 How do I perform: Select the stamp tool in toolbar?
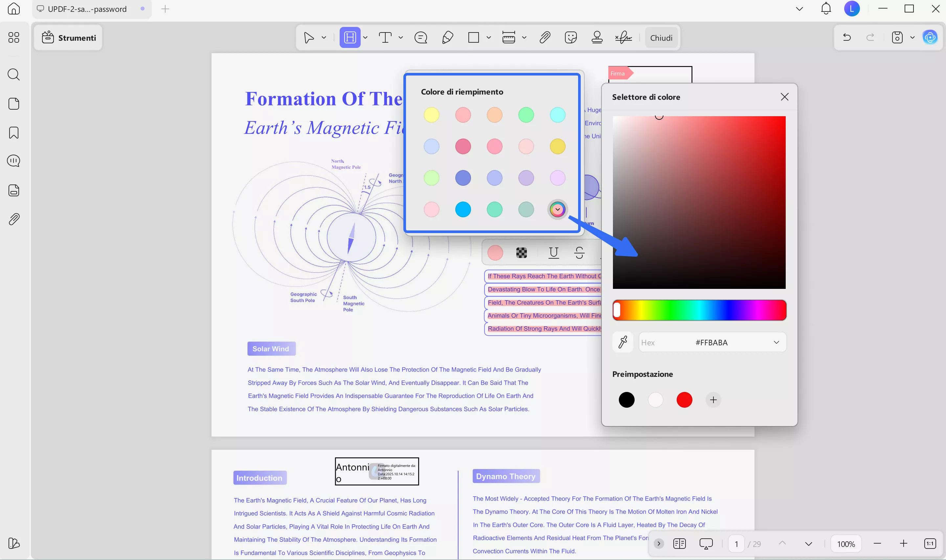click(597, 37)
